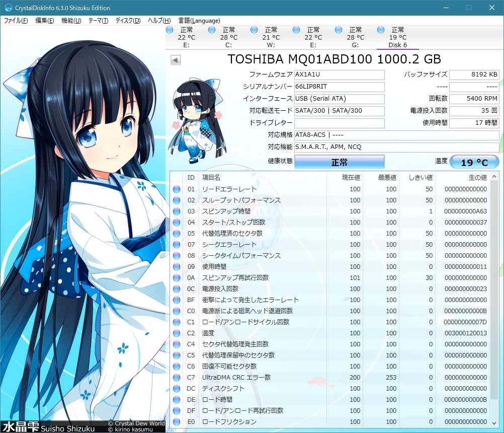Viewport: 504px width, 433px height.
Task: Open the 言語(Language) menu
Action: tap(199, 21)
